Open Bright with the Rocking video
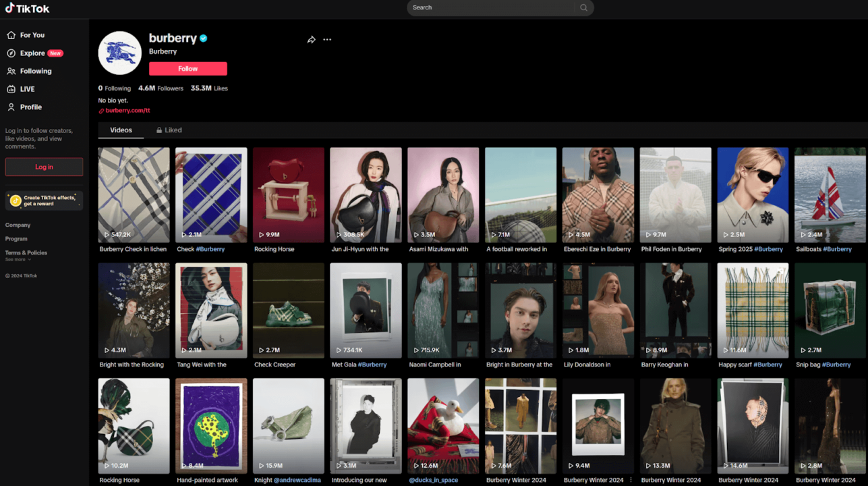The image size is (868, 486). [134, 310]
